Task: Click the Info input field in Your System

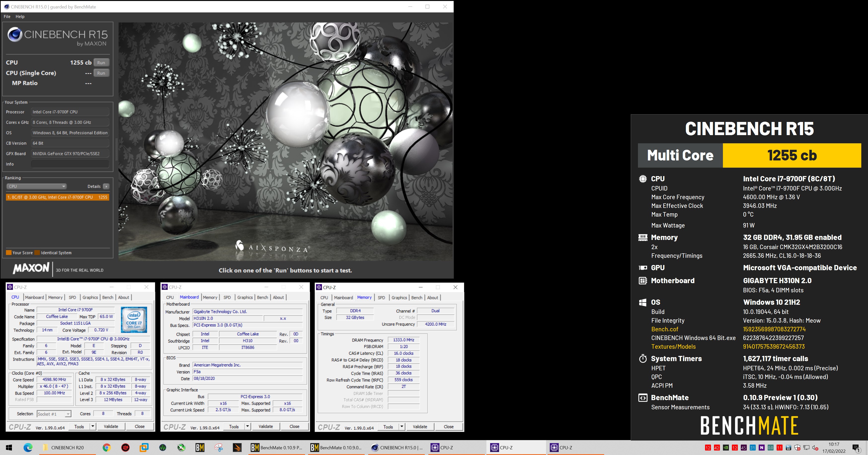Action: (70, 164)
